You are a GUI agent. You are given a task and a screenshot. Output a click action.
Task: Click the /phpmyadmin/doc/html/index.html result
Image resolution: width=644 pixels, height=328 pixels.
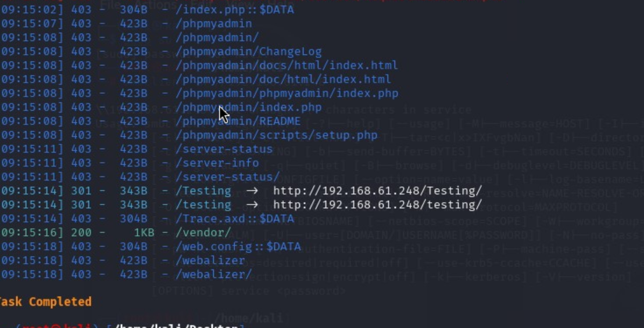283,80
